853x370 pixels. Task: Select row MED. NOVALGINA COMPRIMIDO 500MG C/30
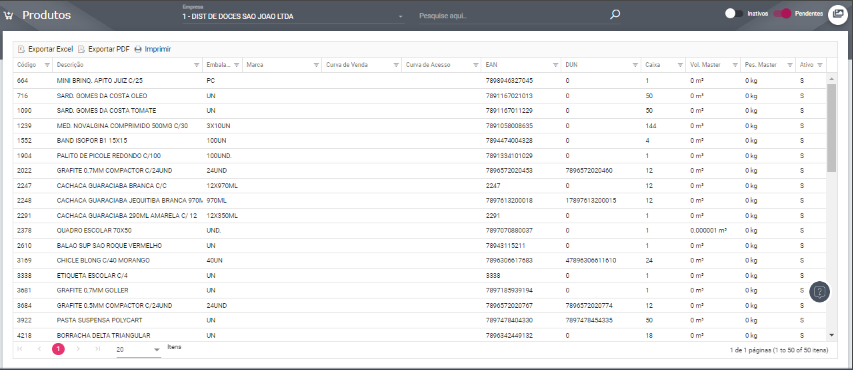420,126
